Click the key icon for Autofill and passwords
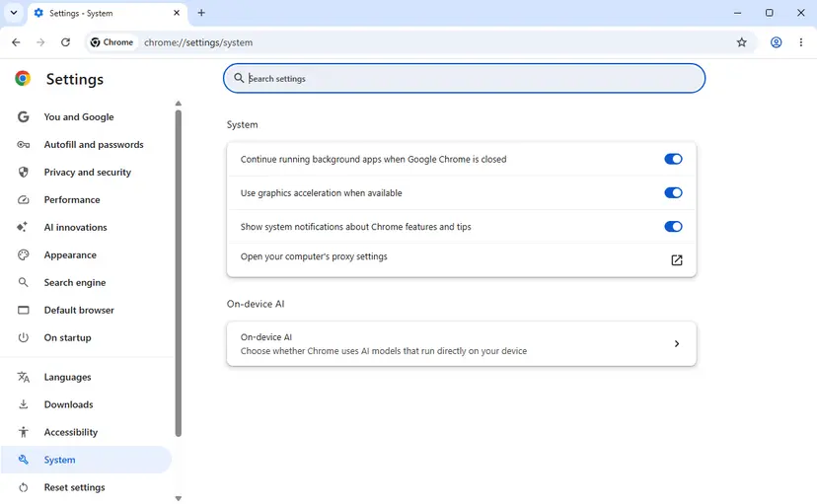This screenshot has height=504, width=817. tap(23, 145)
